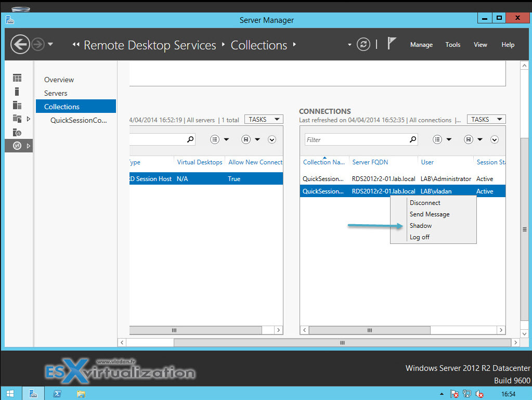Screen dimensions: 532x400
Task: Select the LAB\Administrator connection row
Action: pyautogui.click(x=403, y=179)
